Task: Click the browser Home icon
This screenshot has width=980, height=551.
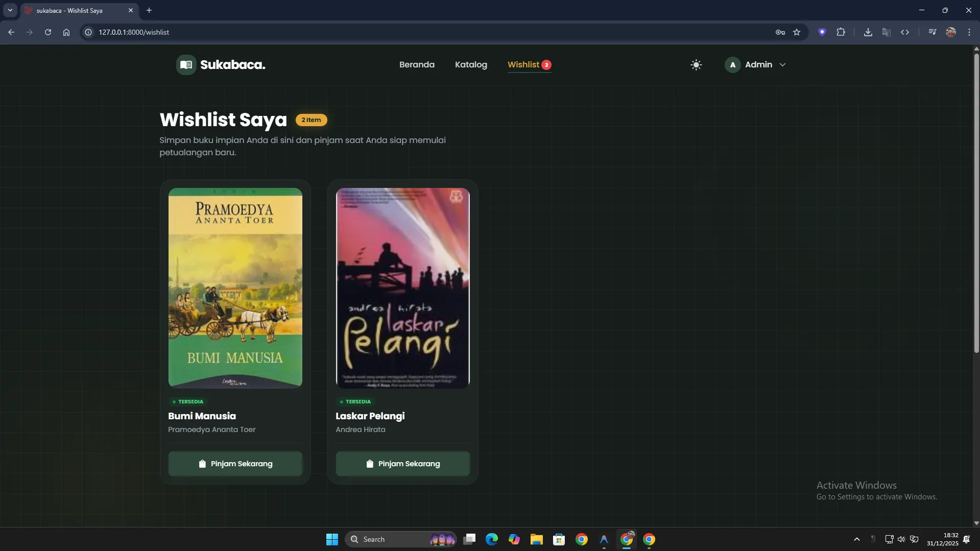Action: (66, 32)
